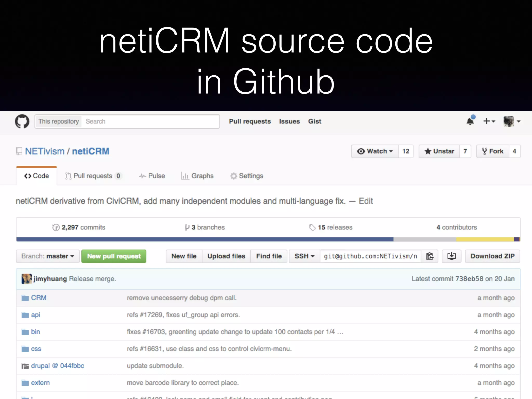The image size is (532, 399).
Task: Copy clone URL with clipboard icon
Action: (430, 256)
